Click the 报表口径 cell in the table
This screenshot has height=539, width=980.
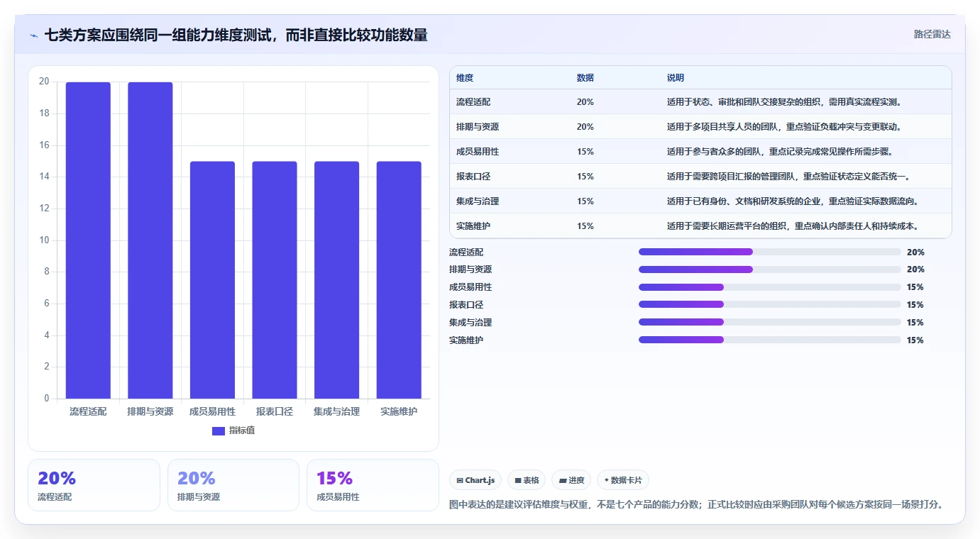[x=473, y=177]
